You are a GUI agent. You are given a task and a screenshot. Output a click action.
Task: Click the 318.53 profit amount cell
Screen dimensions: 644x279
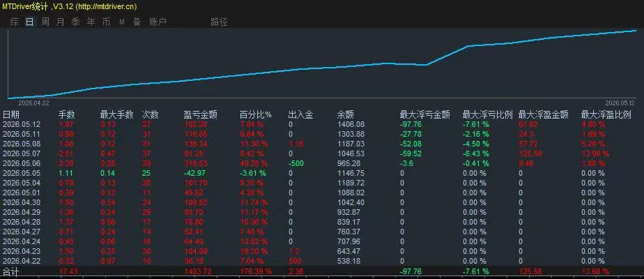[195, 163]
